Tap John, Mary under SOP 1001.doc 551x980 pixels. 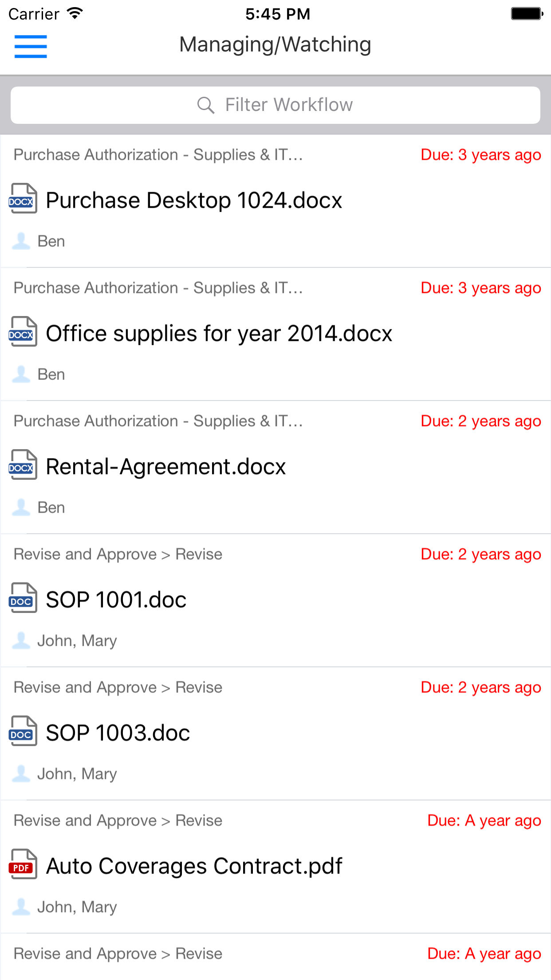[x=77, y=640]
